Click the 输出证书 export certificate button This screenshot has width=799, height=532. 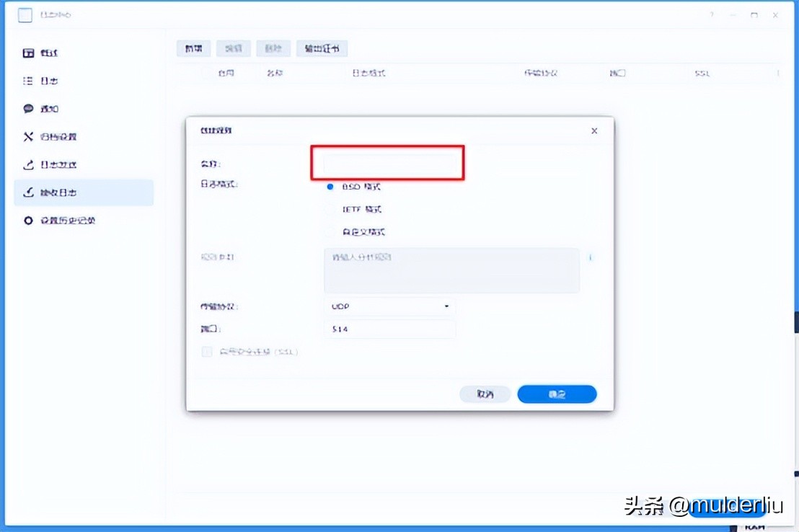point(322,48)
